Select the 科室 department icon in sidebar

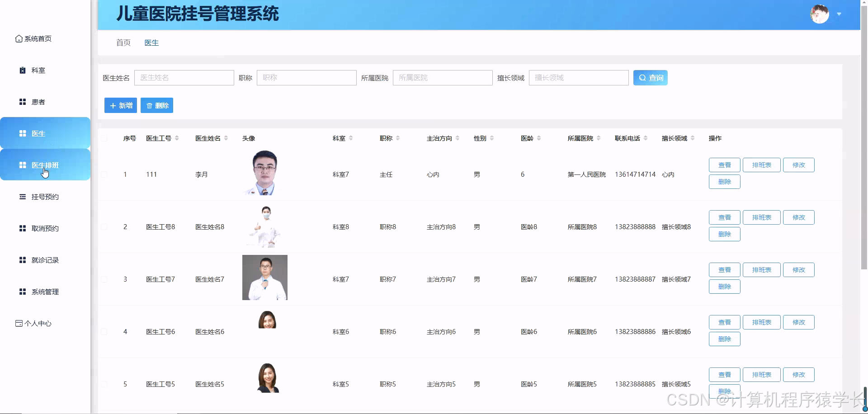[23, 70]
